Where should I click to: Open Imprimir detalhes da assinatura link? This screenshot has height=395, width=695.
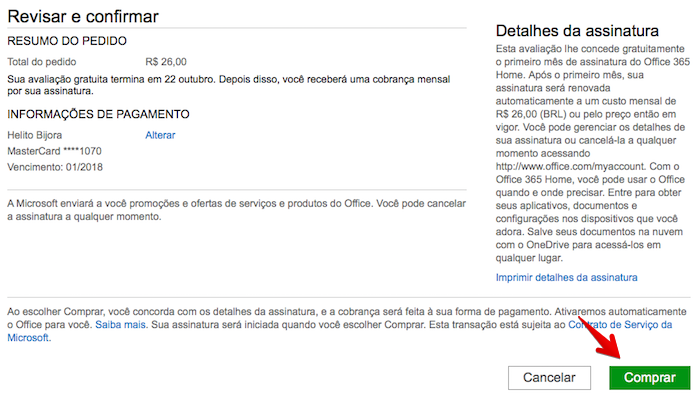(566, 278)
